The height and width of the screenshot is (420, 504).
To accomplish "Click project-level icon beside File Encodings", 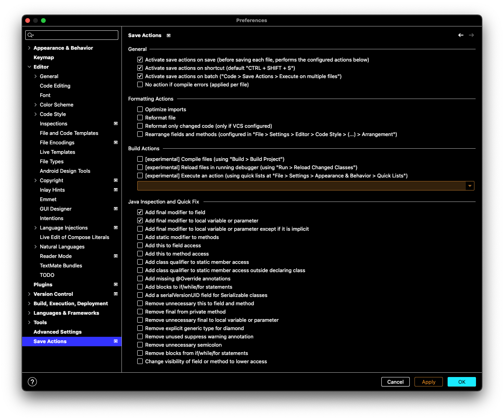I will tap(116, 143).
